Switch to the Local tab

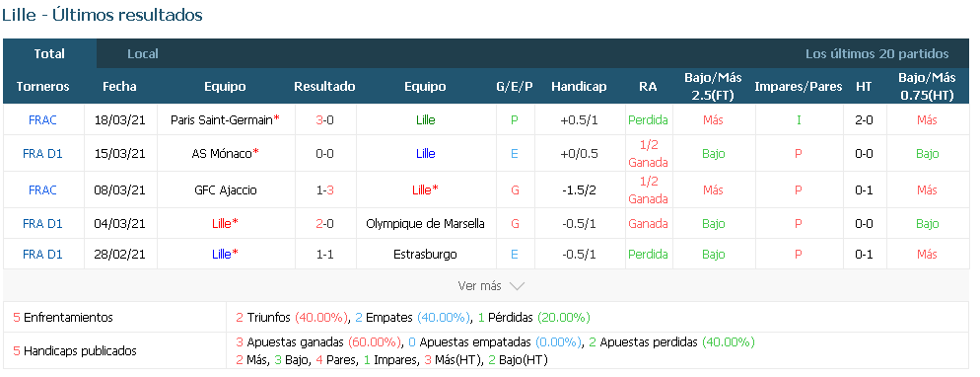pos(143,53)
